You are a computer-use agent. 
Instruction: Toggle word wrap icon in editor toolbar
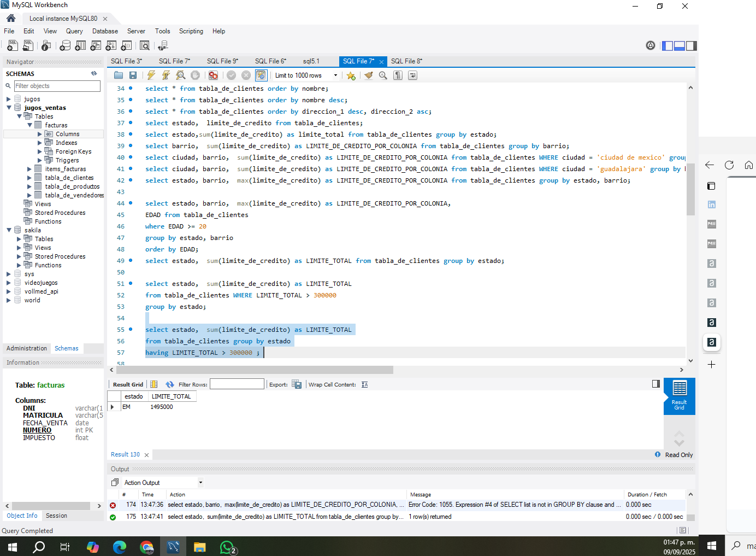click(x=413, y=75)
